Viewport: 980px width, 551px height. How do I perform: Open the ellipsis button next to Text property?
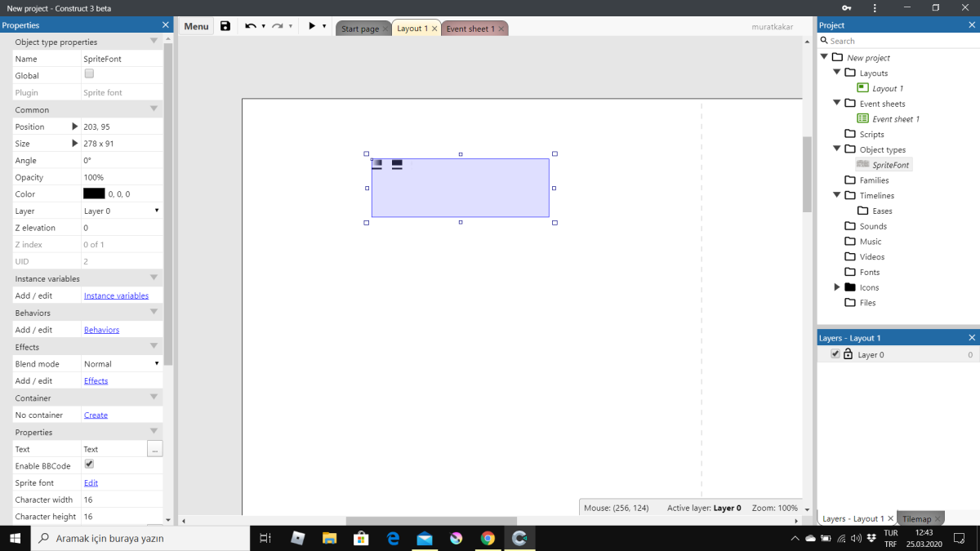(154, 448)
